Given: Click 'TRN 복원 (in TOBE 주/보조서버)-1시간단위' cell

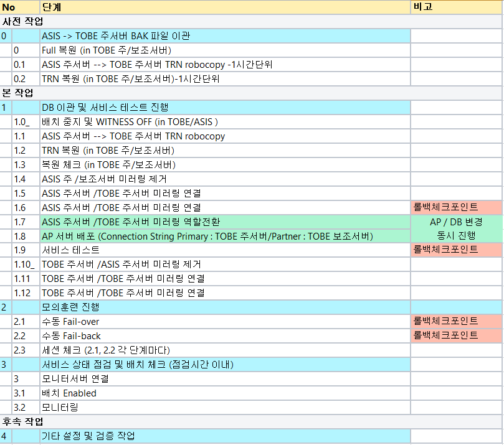Looking at the screenshot, I should [225, 79].
